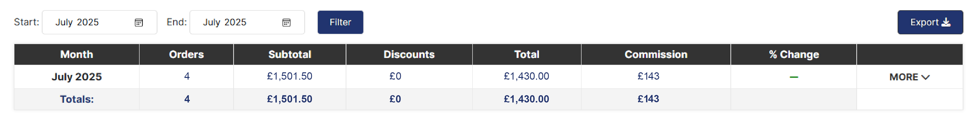Select the July 2025 month row label

(77, 77)
